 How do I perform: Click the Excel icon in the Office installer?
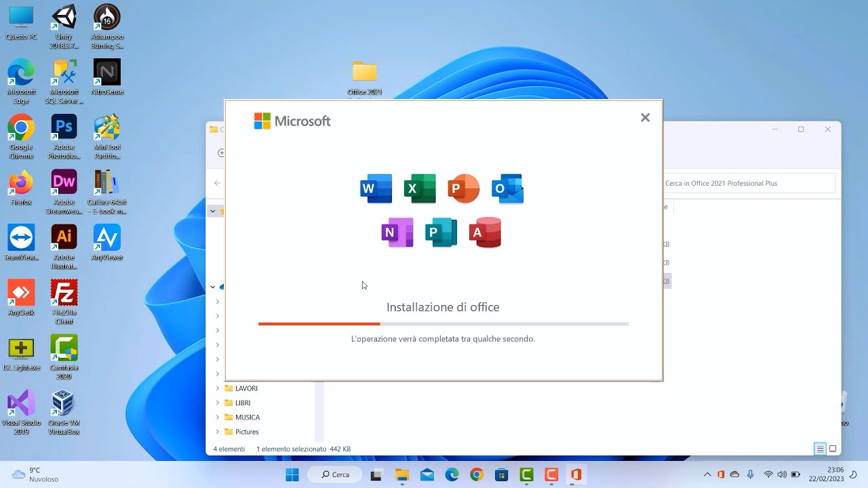tap(420, 188)
